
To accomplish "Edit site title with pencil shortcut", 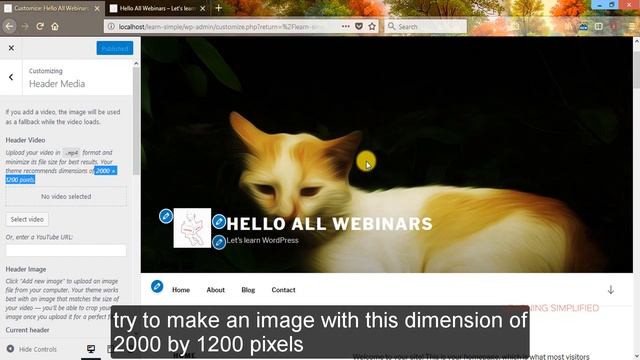I will click(219, 222).
